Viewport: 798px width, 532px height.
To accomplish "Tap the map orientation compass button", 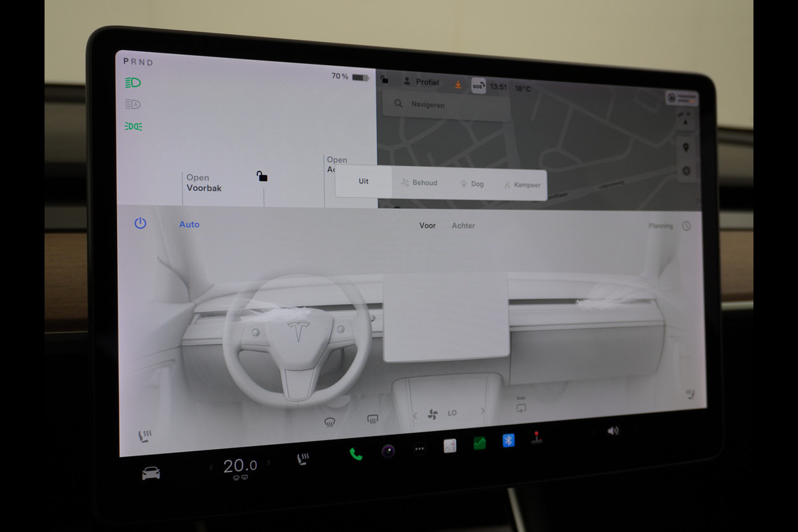I will pos(685,120).
